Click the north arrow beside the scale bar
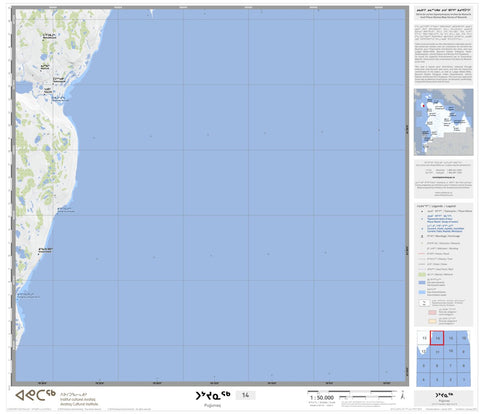This screenshot has width=480, height=414. (x=403, y=395)
